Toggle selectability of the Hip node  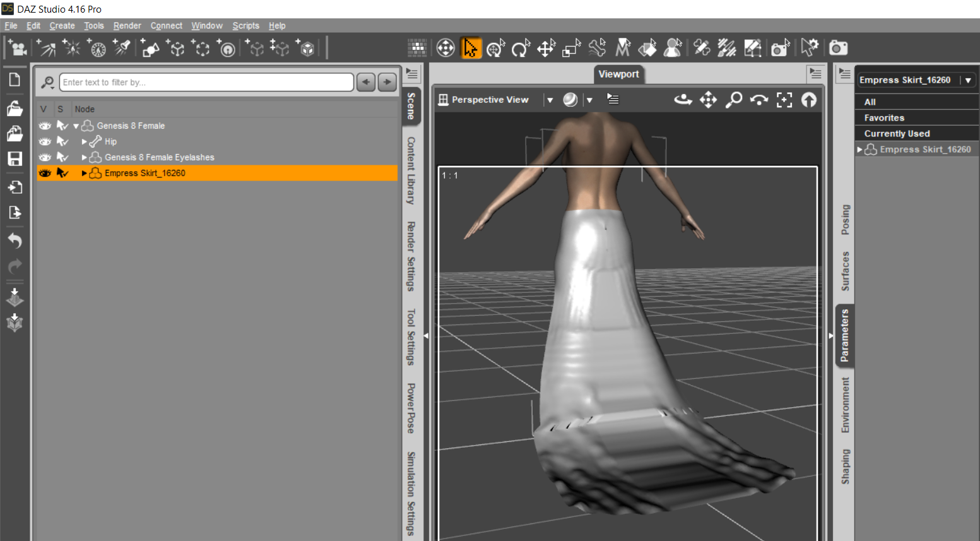tap(62, 141)
